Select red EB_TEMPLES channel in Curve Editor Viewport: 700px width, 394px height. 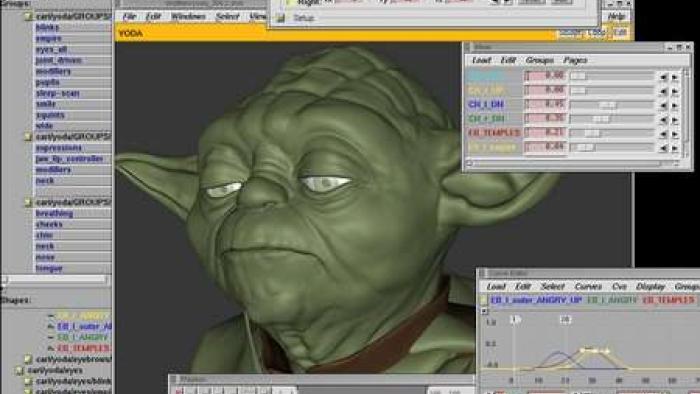coord(668,300)
